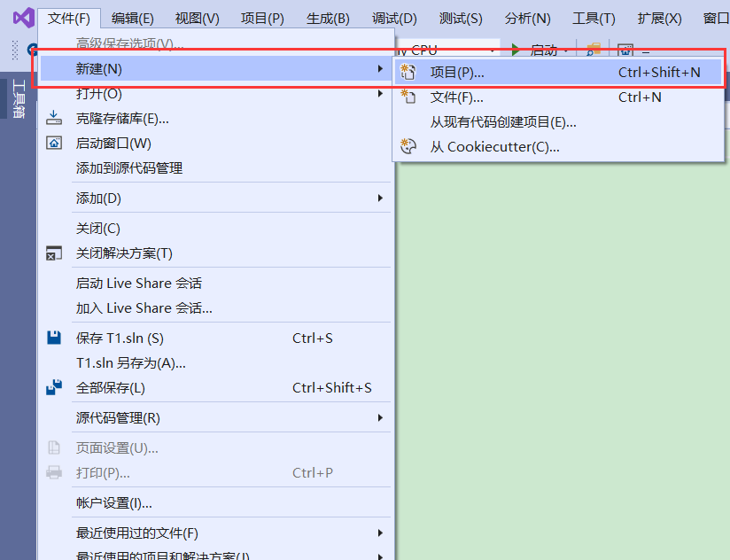Expand the 添加(D) submenu arrow
The image size is (730, 560).
click(380, 198)
